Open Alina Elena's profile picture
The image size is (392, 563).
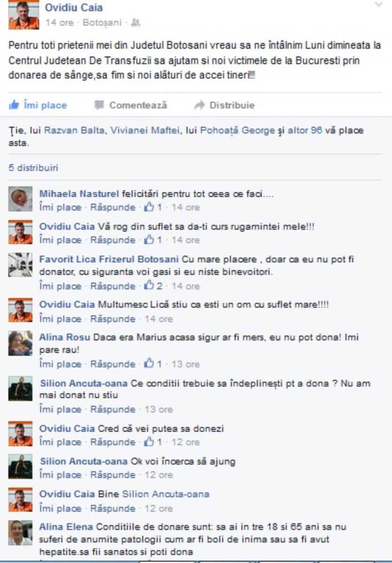click(x=20, y=533)
